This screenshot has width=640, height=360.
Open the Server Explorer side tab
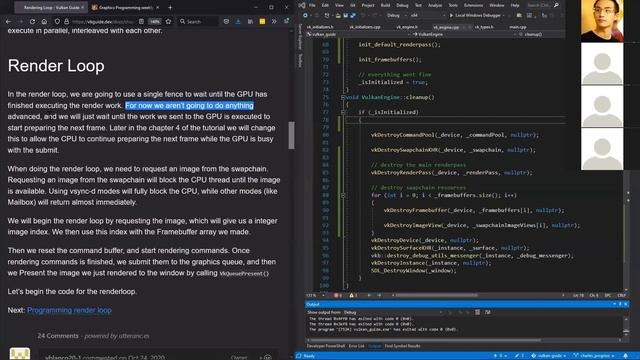pyautogui.click(x=300, y=37)
